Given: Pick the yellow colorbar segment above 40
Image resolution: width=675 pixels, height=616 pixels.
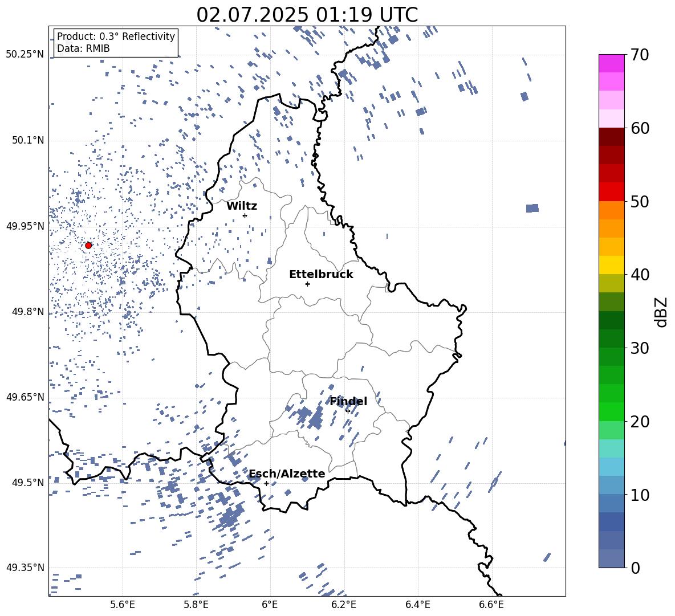Looking at the screenshot, I should [x=612, y=265].
